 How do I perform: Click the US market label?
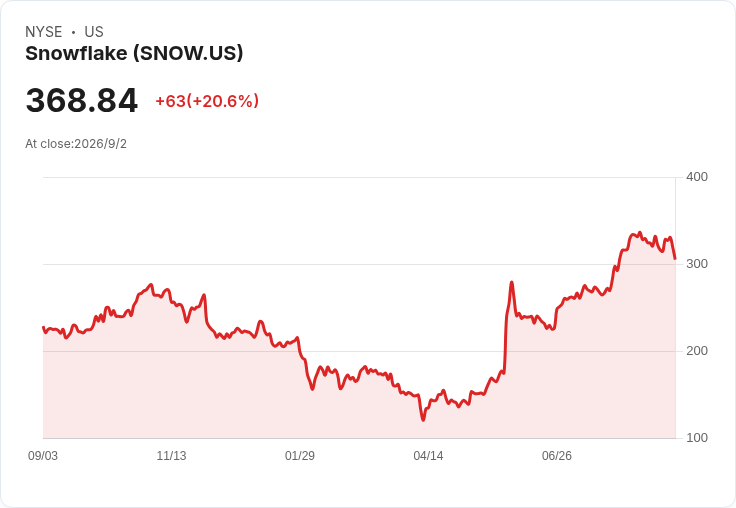coord(94,32)
